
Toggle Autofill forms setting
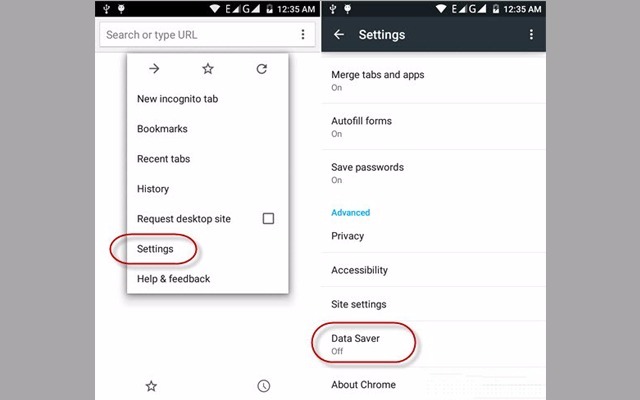point(433,127)
